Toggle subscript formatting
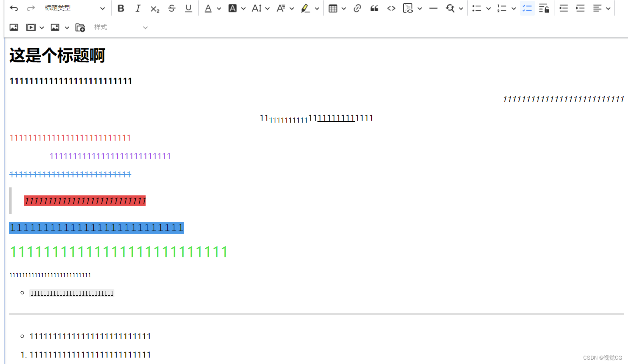The image size is (628, 364). click(155, 8)
